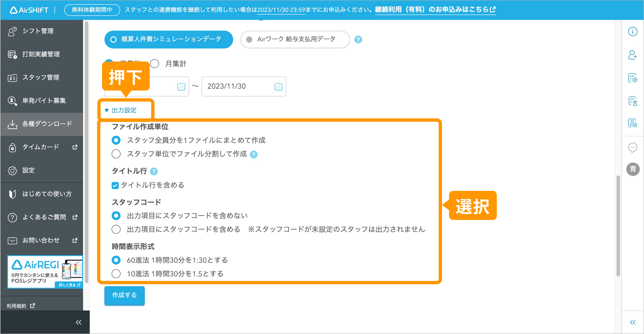This screenshot has height=334, width=644.
Task: Select 10進法 time format
Action: 116,274
